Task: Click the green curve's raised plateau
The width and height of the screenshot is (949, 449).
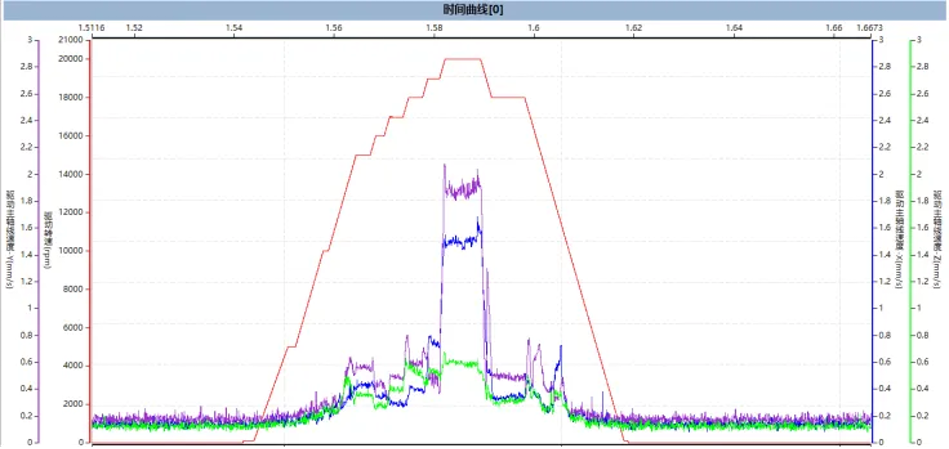Action: (460, 363)
